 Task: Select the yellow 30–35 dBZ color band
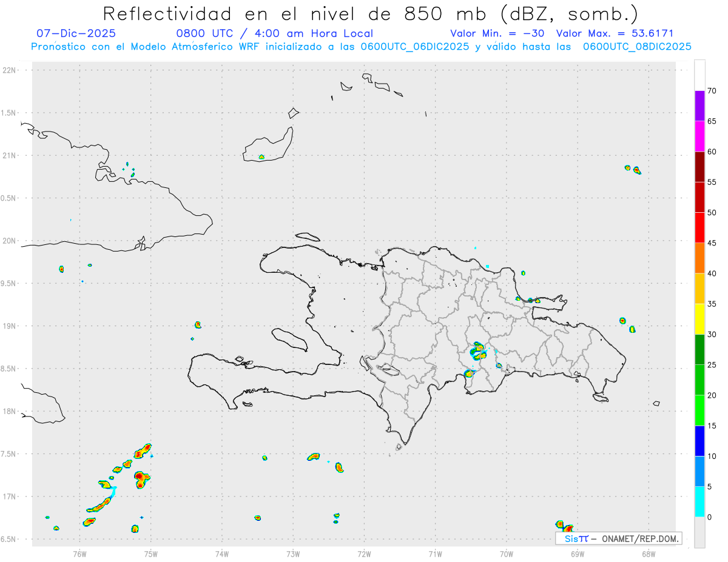[699, 319]
